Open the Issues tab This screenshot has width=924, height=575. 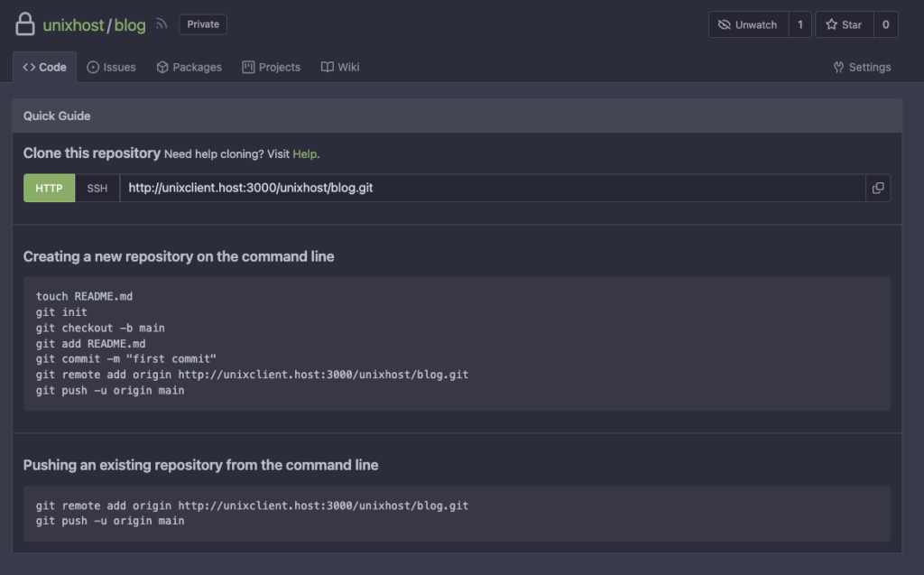pyautogui.click(x=111, y=67)
